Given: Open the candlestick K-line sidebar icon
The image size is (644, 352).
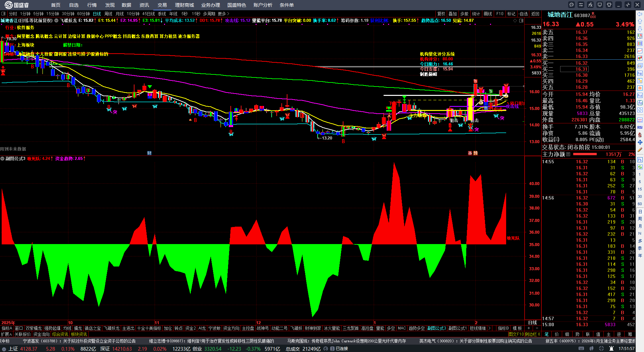Looking at the screenshot, I should 640,58.
